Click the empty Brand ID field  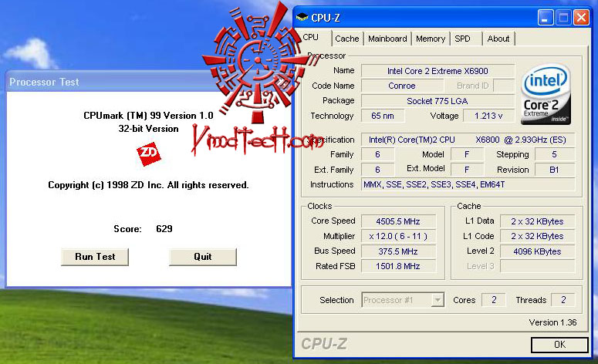click(504, 86)
